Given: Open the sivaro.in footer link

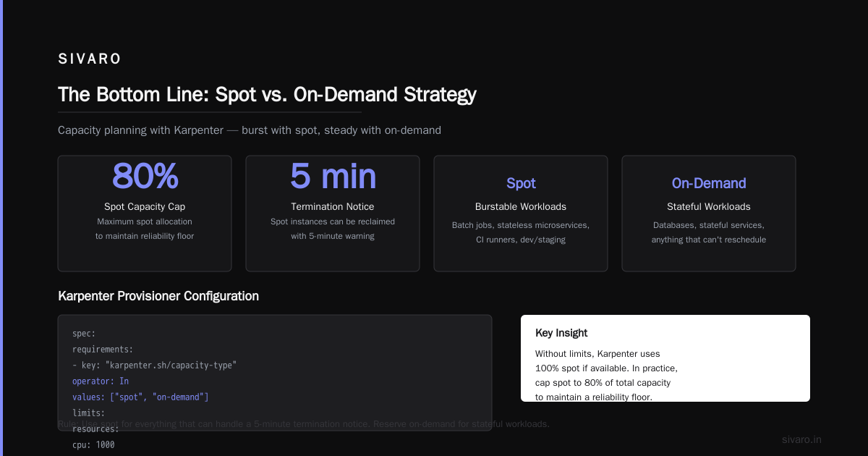Looking at the screenshot, I should pos(802,440).
